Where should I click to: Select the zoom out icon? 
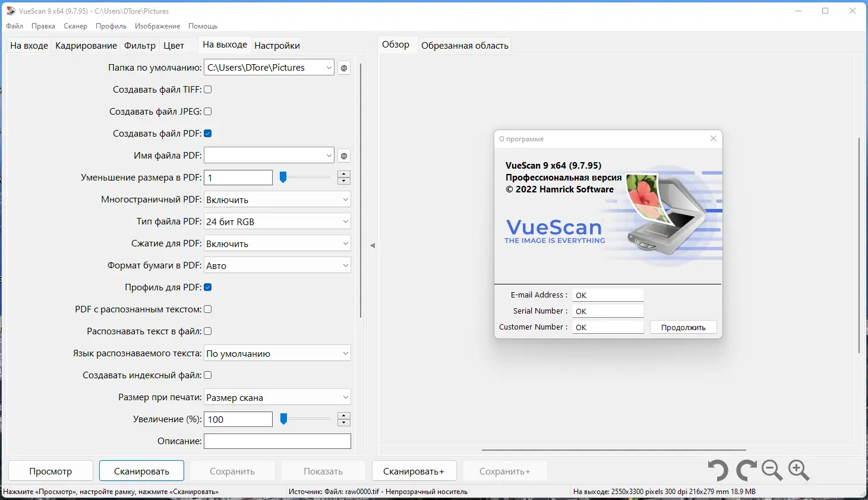(772, 470)
